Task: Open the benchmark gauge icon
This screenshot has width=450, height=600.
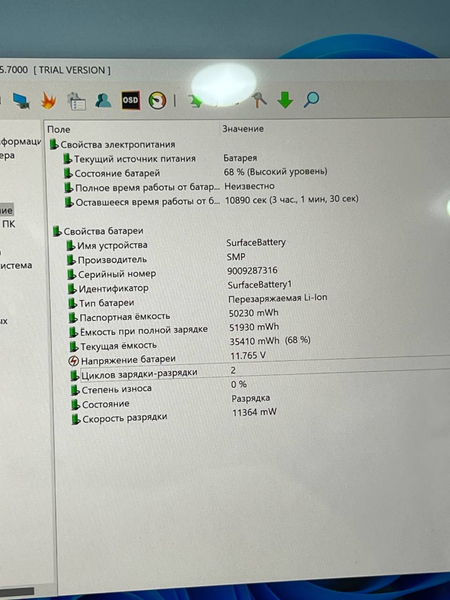Action: [x=157, y=101]
